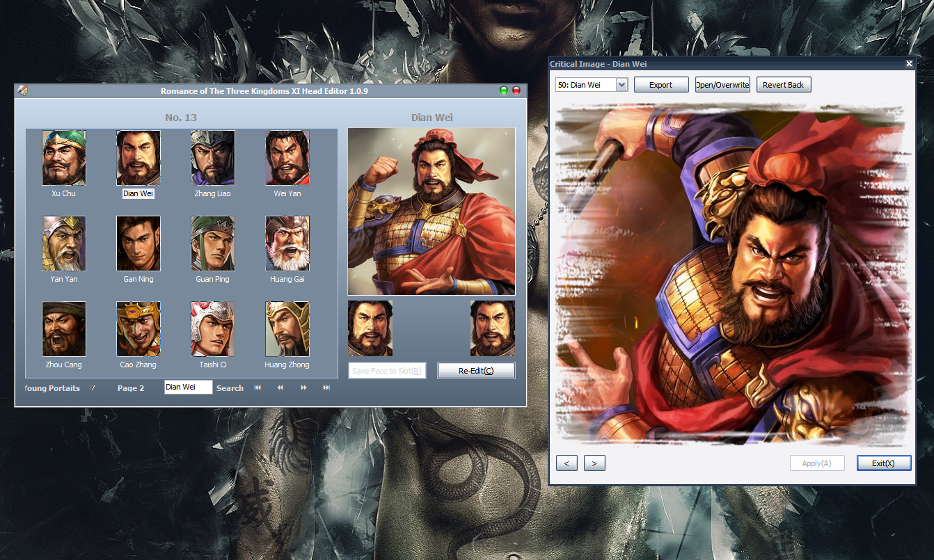This screenshot has height=560, width=934.
Task: Click the Gan Ning name label
Action: tap(138, 279)
